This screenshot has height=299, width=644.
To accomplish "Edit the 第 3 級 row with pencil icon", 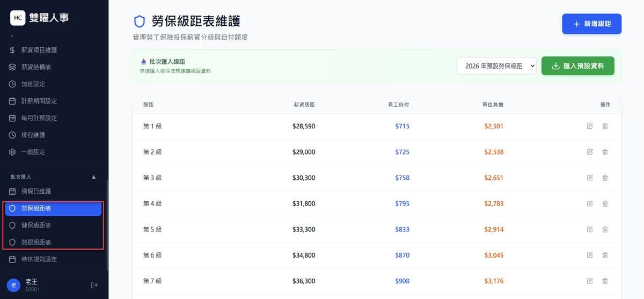I will (590, 178).
